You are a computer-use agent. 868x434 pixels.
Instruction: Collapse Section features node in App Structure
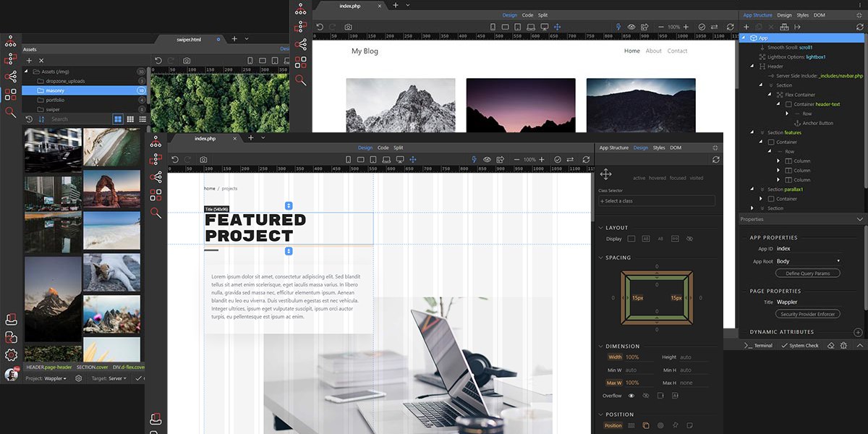click(753, 132)
